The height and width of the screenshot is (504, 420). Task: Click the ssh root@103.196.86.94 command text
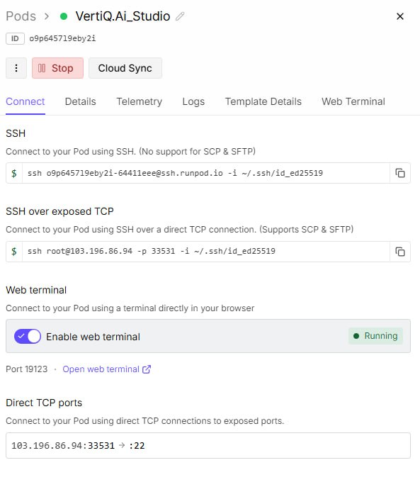click(152, 251)
